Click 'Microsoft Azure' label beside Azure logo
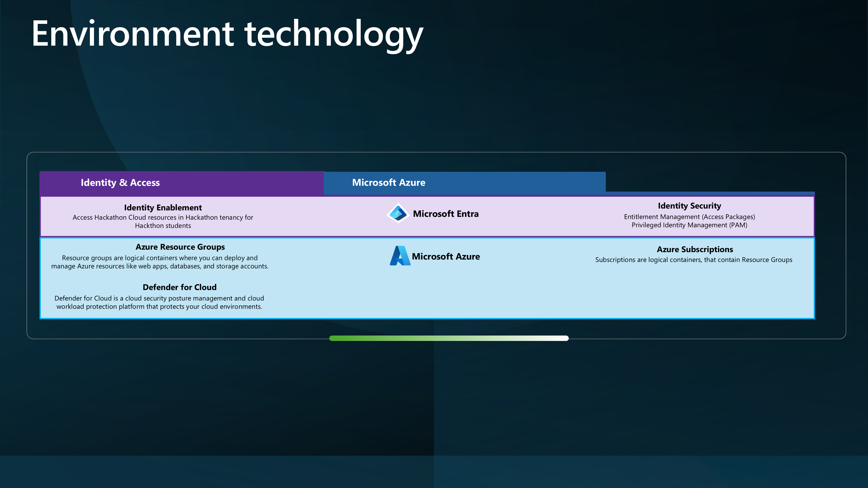Image resolution: width=868 pixels, height=488 pixels. pos(446,257)
